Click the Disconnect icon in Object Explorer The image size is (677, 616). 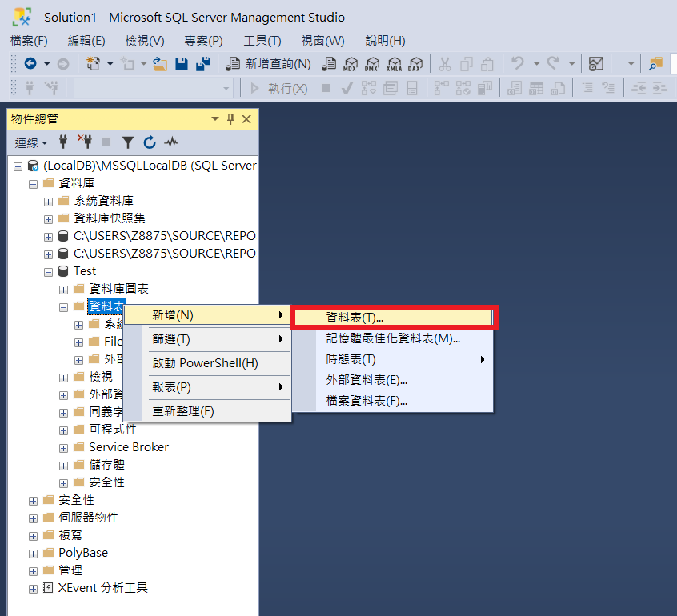(85, 142)
